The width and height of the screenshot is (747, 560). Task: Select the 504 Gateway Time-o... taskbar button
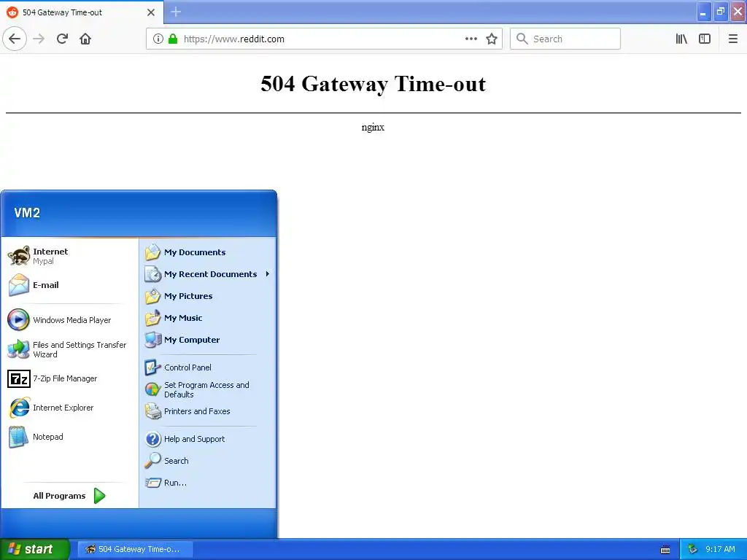[x=135, y=549]
